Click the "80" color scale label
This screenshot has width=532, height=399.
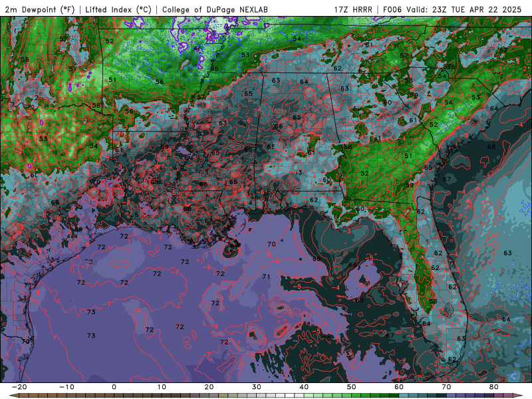pyautogui.click(x=494, y=387)
